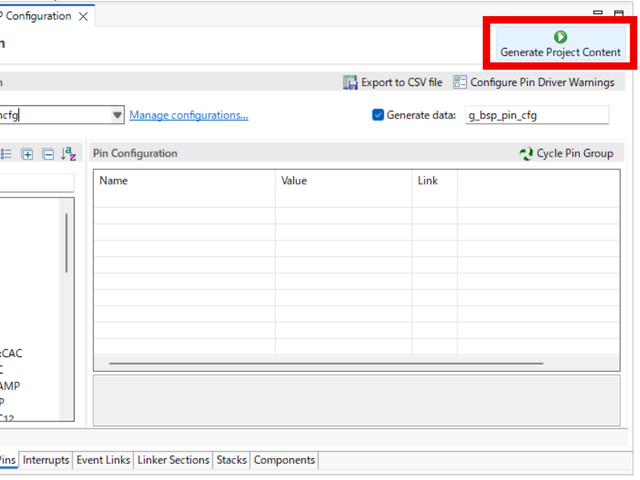Switch to the Interrupts tab

[x=46, y=460]
